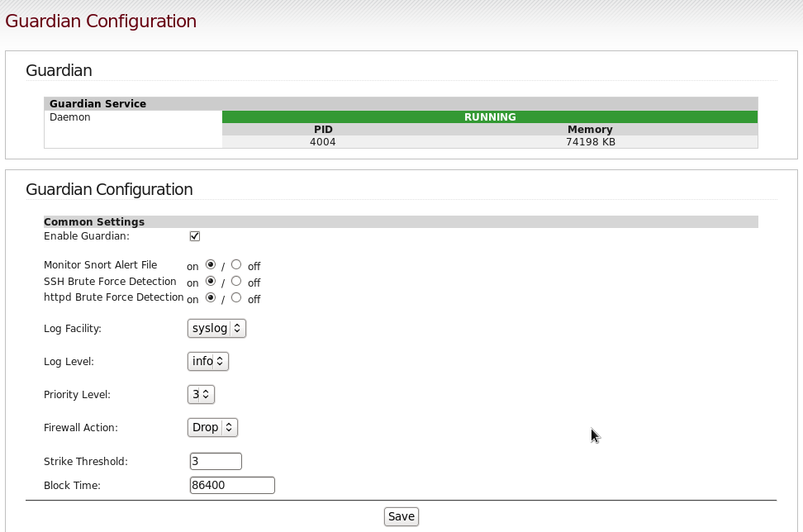Click the Block Time input field
Image resolution: width=803 pixels, height=532 pixels.
tap(232, 486)
